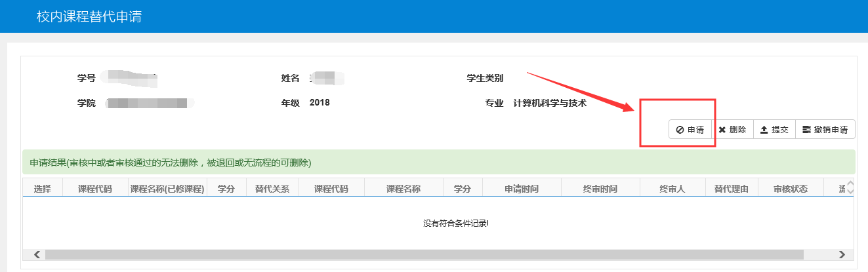Click the first 课程代码 column header
Image resolution: width=868 pixels, height=272 pixels.
[95, 189]
